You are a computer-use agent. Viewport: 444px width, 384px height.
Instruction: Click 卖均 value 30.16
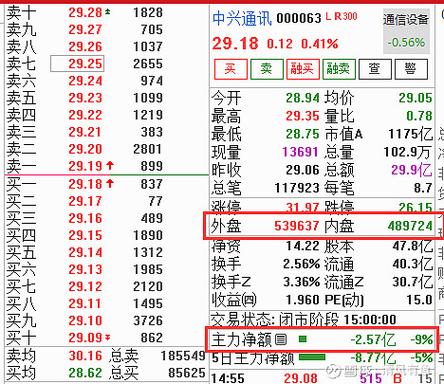pos(85,356)
